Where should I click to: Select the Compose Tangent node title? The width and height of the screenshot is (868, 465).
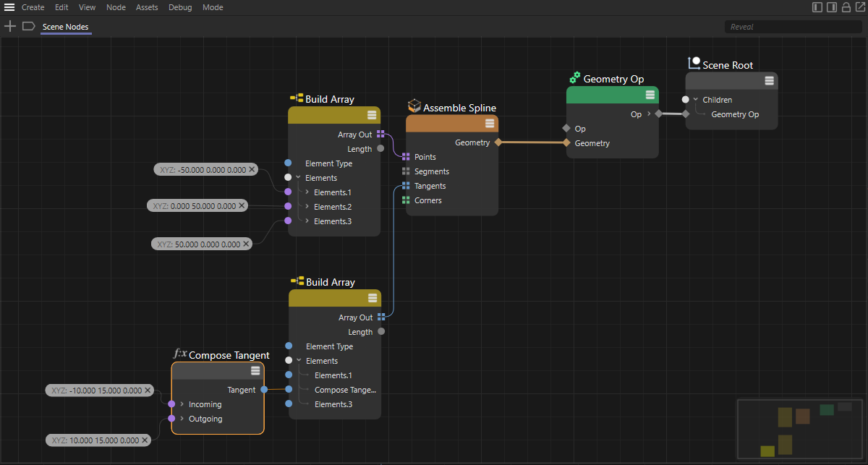click(229, 355)
